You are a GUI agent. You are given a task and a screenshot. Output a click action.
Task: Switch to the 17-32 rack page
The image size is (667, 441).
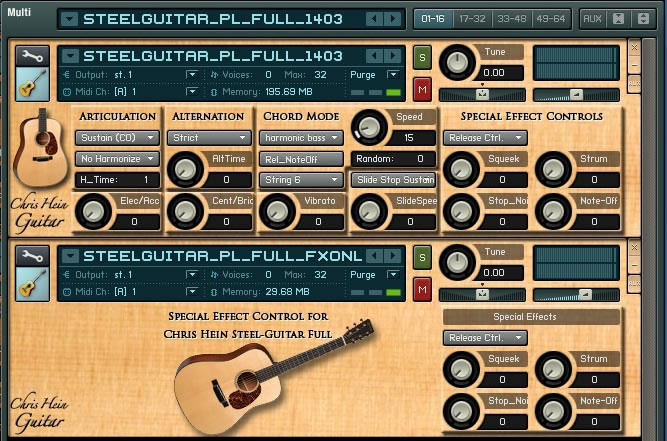(472, 19)
